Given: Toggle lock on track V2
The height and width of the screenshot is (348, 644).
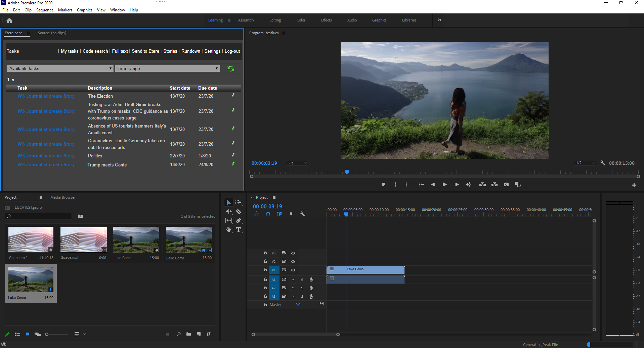Looking at the screenshot, I should coord(265,261).
